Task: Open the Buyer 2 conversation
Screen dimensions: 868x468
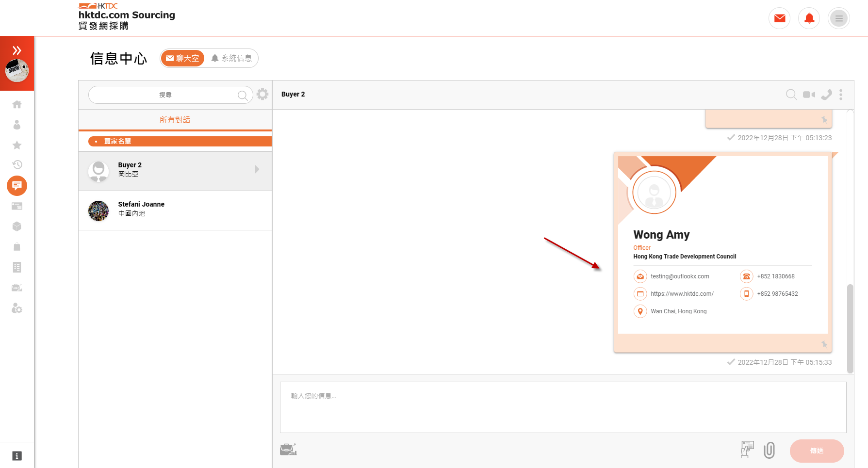Action: click(x=175, y=171)
